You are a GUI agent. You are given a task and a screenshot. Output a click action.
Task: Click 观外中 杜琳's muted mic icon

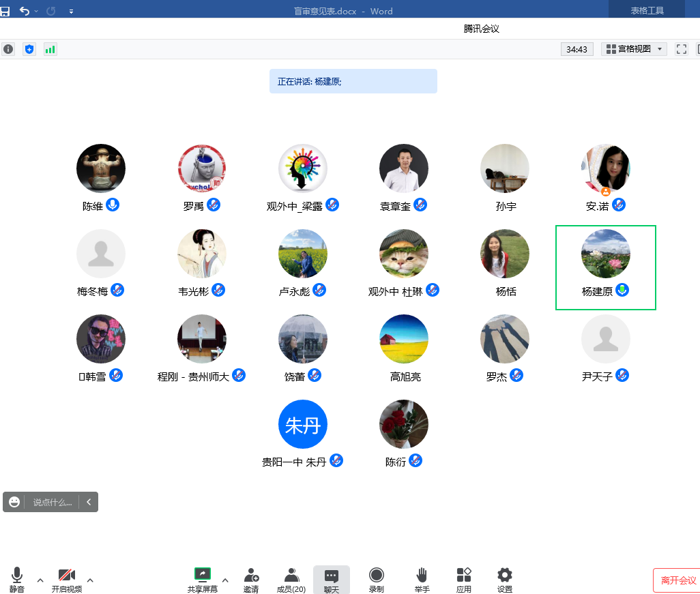pos(432,290)
